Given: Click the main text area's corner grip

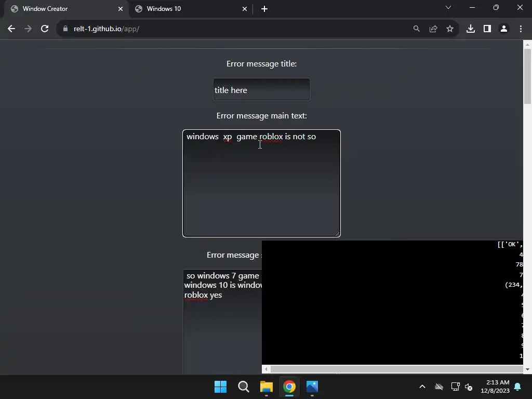Looking at the screenshot, I should (337, 233).
